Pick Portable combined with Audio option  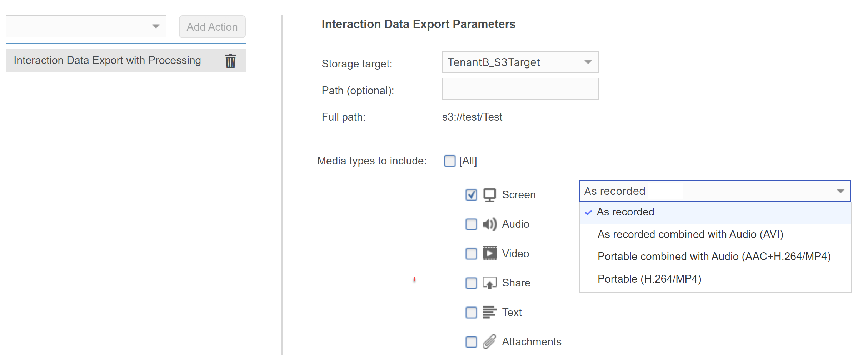(714, 257)
